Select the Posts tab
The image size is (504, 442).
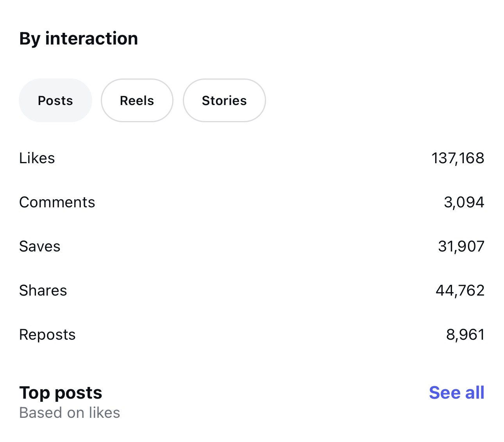click(x=55, y=101)
